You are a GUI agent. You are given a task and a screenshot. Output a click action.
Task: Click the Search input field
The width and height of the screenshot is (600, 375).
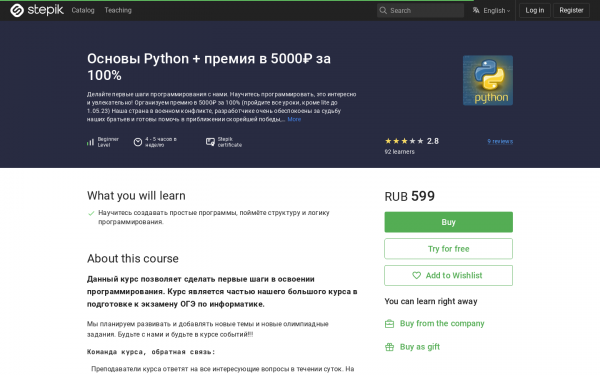[x=420, y=10]
